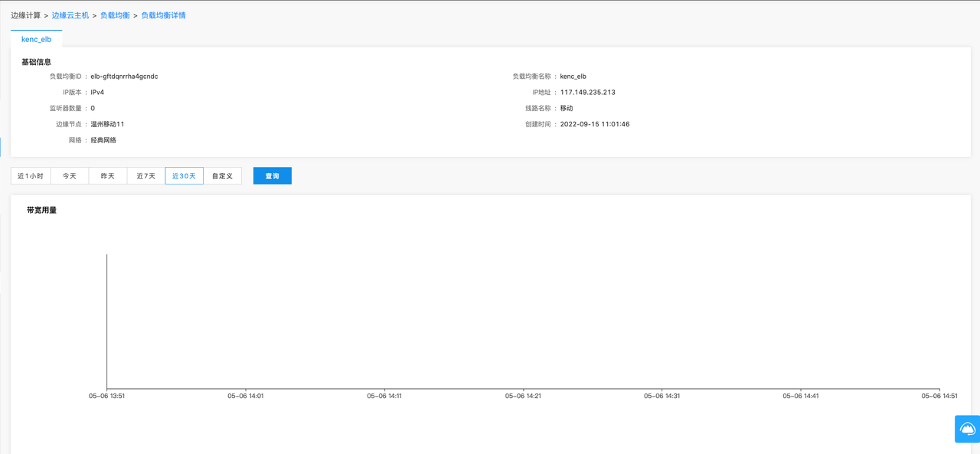The image size is (980, 454).
Task: Open the 负载均衡 breadcrumb link
Action: 115,15
